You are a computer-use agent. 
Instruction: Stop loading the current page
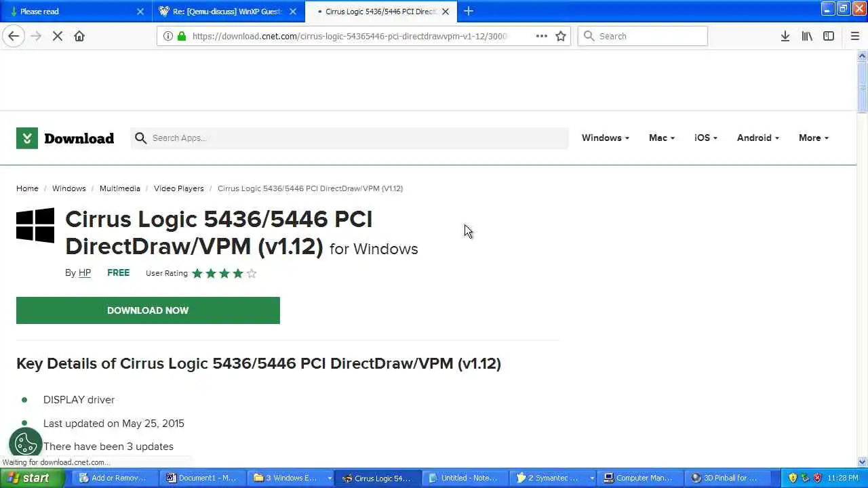click(x=58, y=36)
